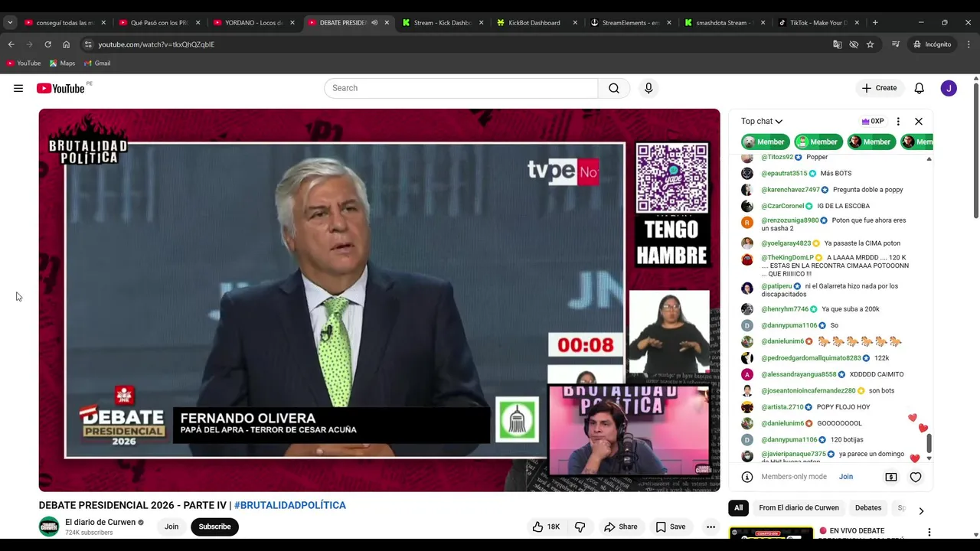Open the account avatar menu
The image size is (980, 551).
tap(949, 88)
